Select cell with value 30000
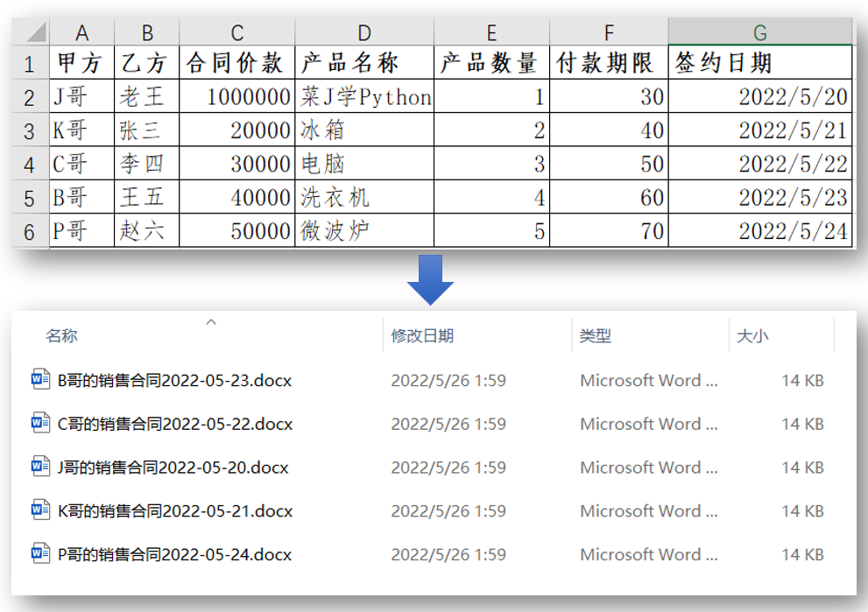This screenshot has height=612, width=868. (237, 164)
